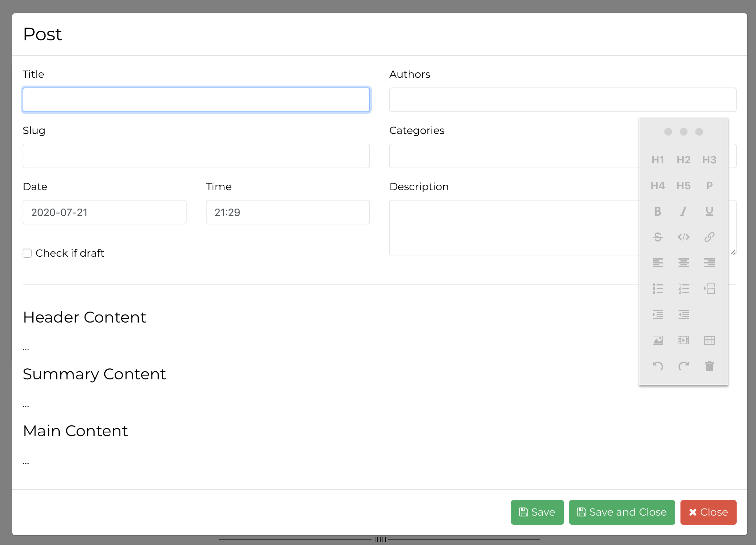Toggle underline formatting

tap(709, 211)
